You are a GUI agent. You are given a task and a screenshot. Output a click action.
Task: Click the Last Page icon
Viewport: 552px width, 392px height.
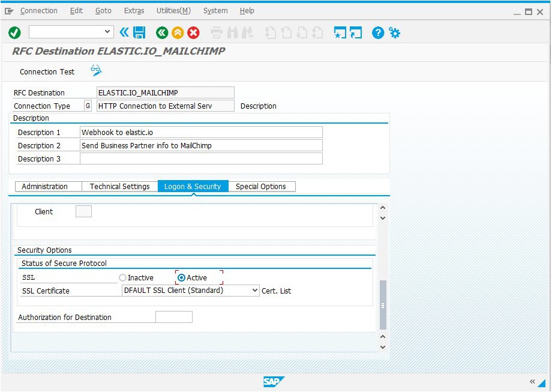(x=317, y=33)
